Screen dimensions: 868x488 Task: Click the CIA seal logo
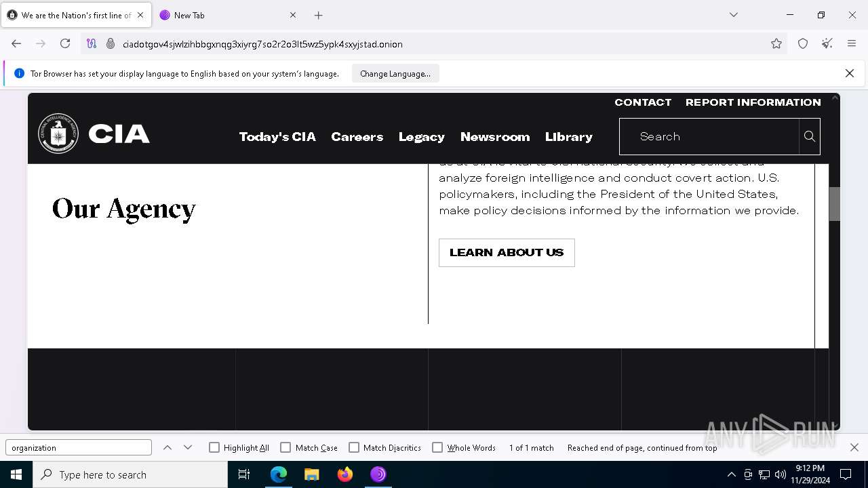point(58,134)
